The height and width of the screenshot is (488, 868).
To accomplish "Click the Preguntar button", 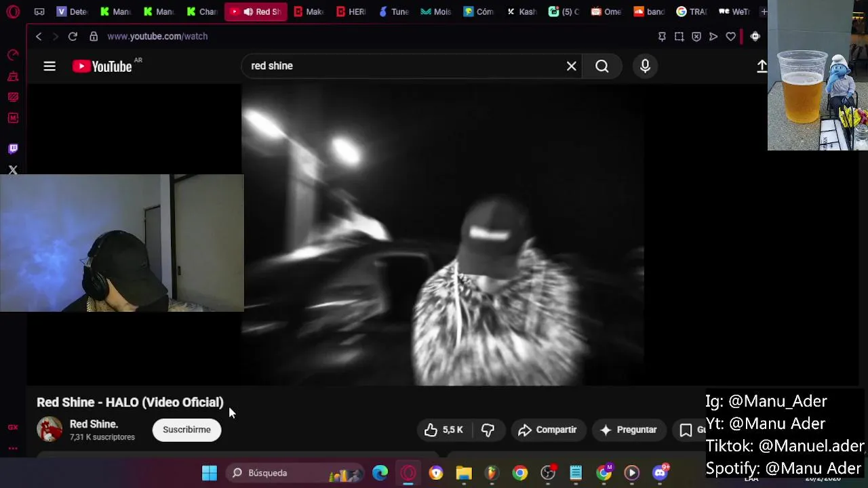I will [x=629, y=430].
